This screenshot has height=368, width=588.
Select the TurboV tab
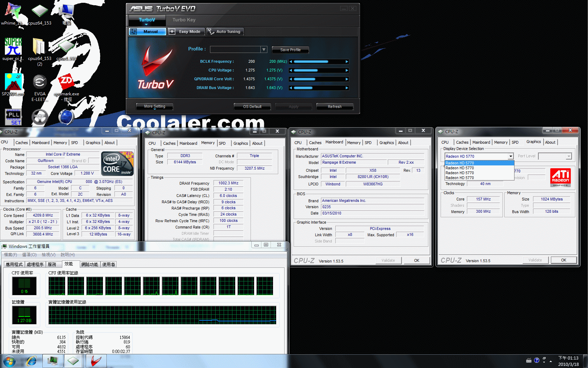147,20
